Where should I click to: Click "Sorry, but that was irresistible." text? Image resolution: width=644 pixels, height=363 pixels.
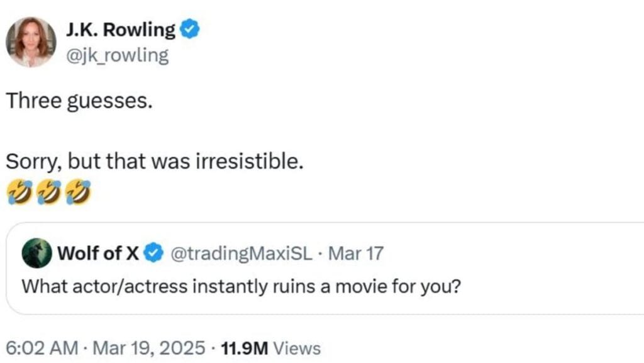(x=155, y=162)
